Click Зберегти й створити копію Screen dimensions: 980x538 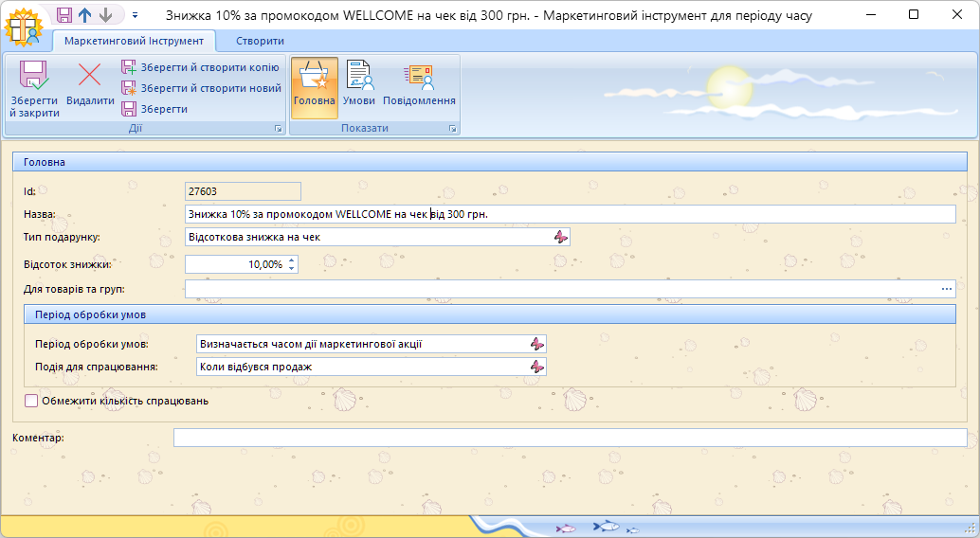tap(200, 67)
